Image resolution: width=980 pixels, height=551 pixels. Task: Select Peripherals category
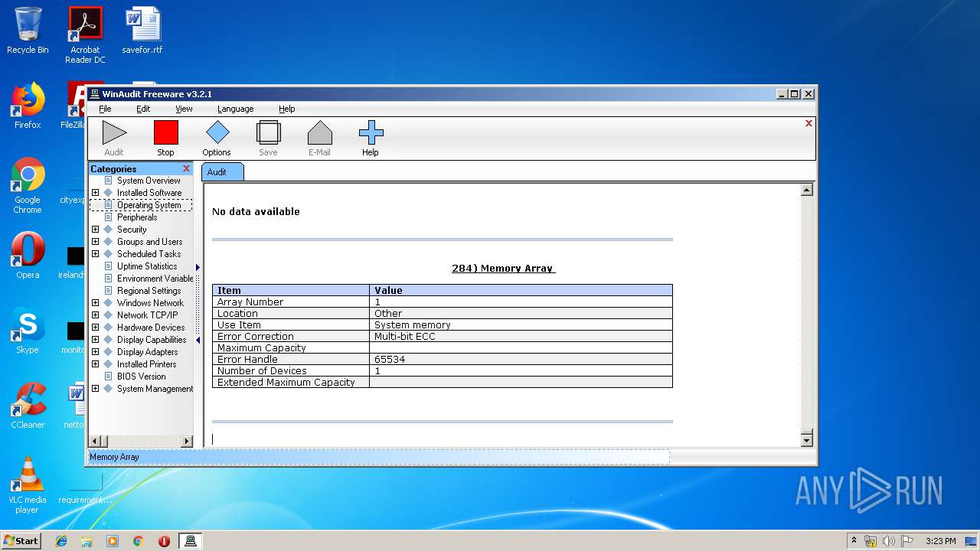(x=137, y=217)
